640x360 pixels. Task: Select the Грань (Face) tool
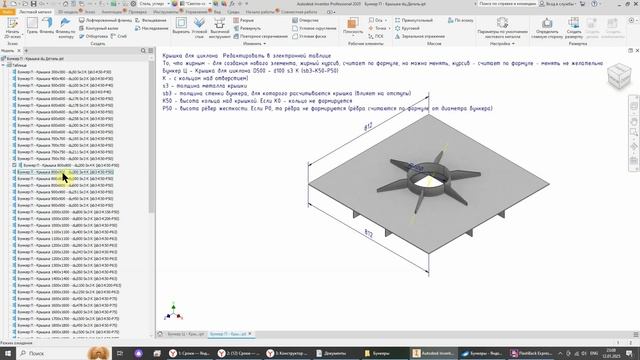32,26
